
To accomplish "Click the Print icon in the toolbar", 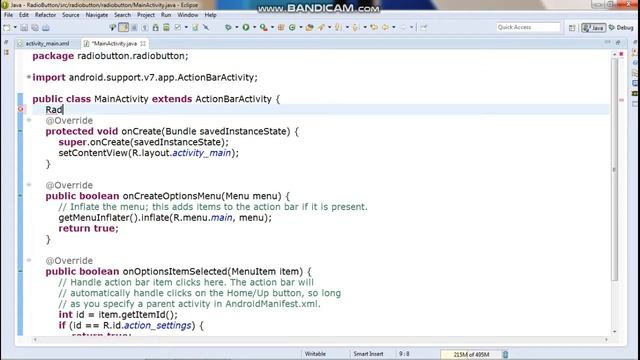I will pyautogui.click(x=46, y=28).
